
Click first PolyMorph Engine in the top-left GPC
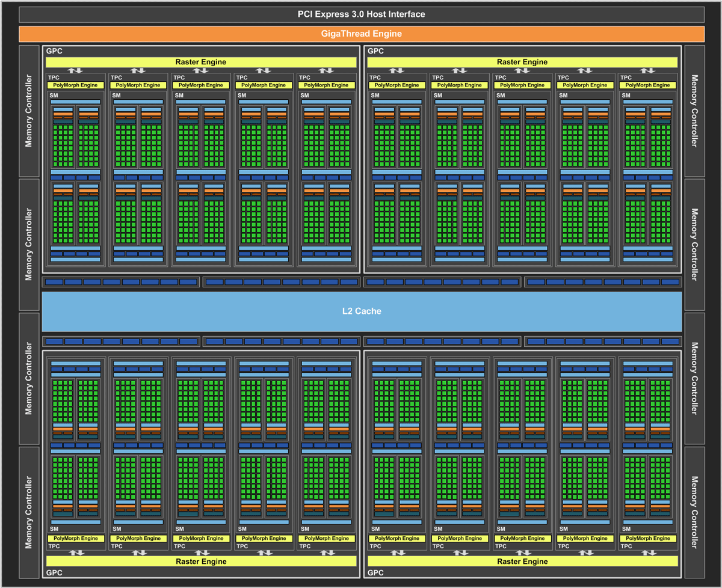point(75,85)
